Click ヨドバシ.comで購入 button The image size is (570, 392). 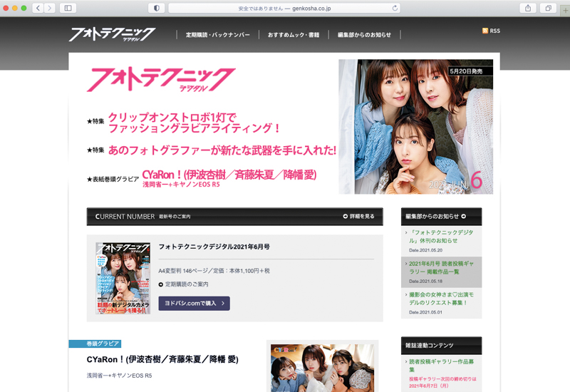coord(194,304)
